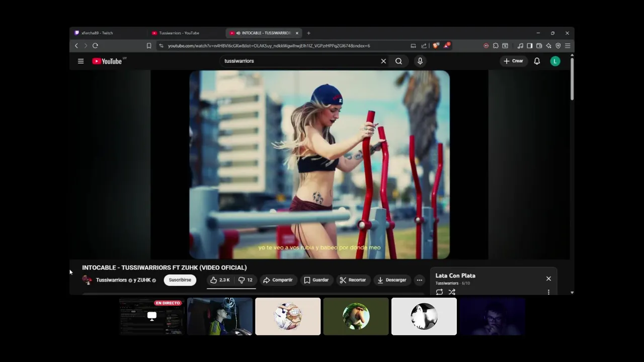Bookmark this page with the bookmark icon

tap(149, 46)
